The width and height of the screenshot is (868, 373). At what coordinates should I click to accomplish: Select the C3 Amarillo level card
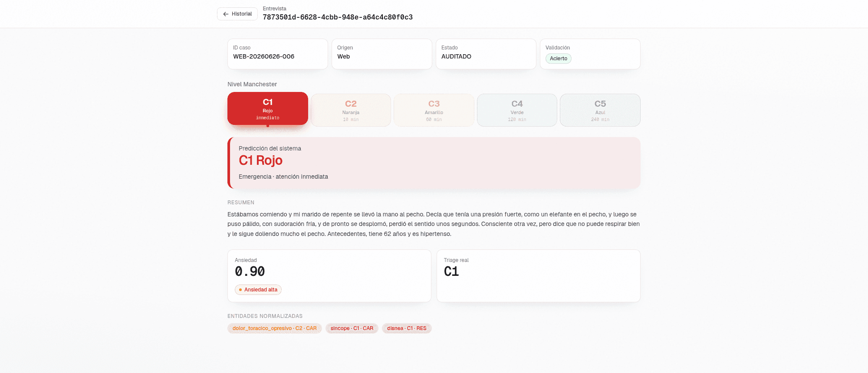434,110
